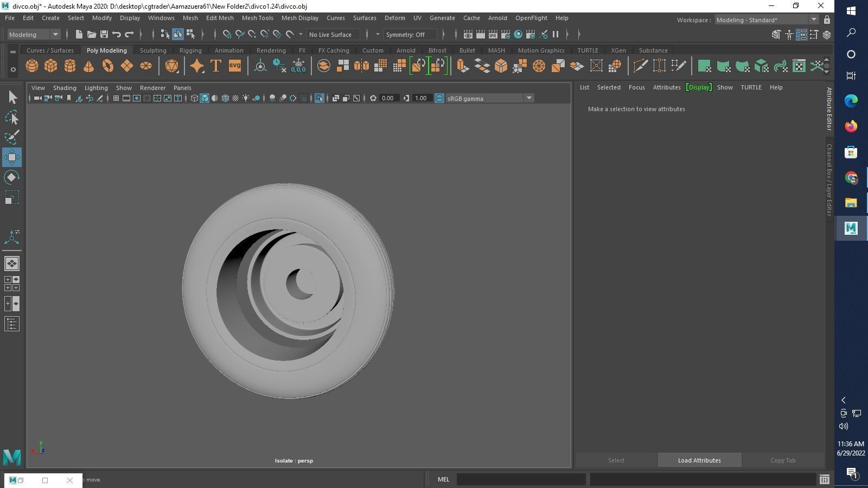Select the Paint Selection tool
This screenshot has width=868, height=488.
[12, 137]
